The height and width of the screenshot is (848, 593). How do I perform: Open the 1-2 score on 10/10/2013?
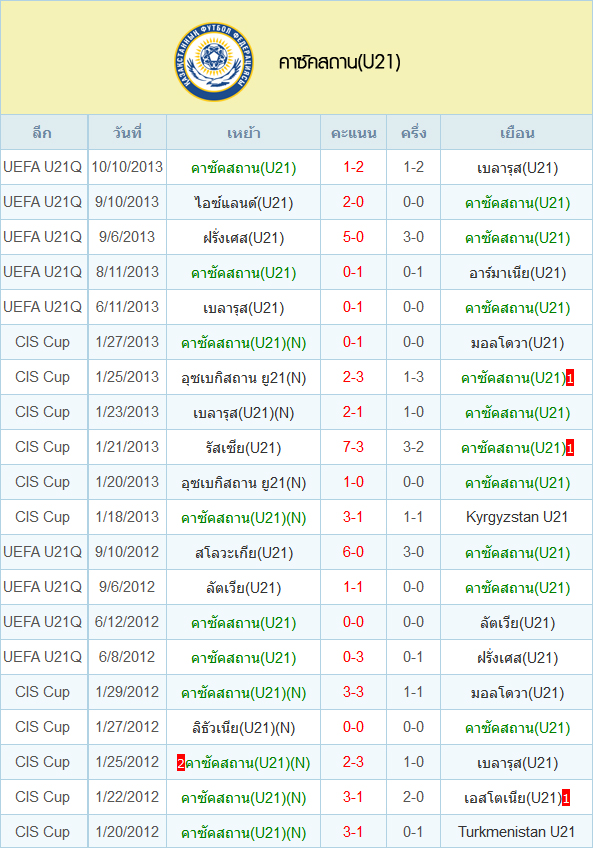coord(353,167)
